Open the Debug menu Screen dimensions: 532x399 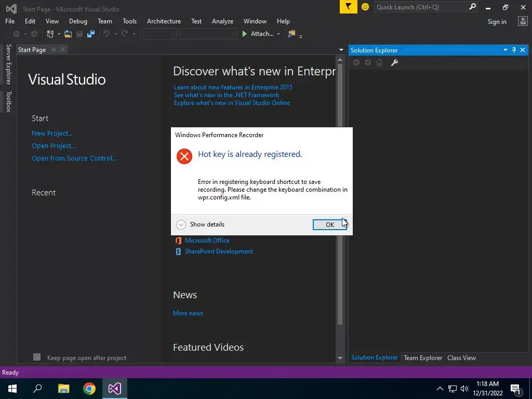78,21
